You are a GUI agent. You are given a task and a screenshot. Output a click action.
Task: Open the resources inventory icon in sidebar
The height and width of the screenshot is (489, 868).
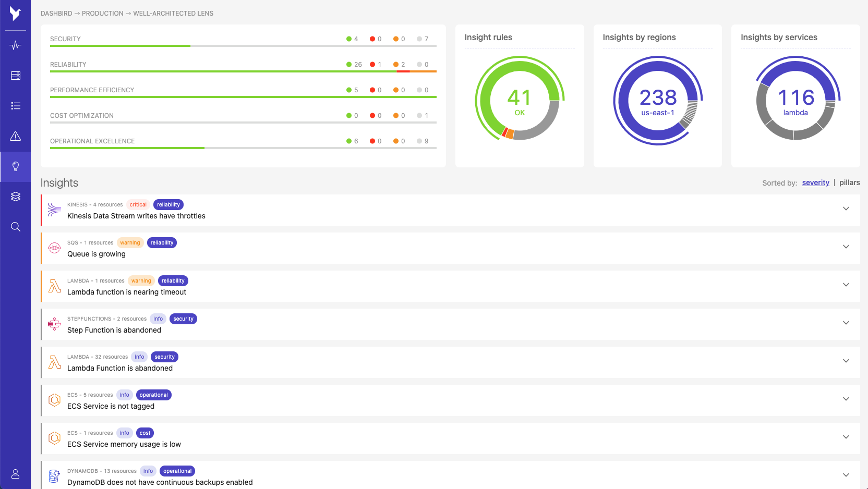click(x=16, y=76)
